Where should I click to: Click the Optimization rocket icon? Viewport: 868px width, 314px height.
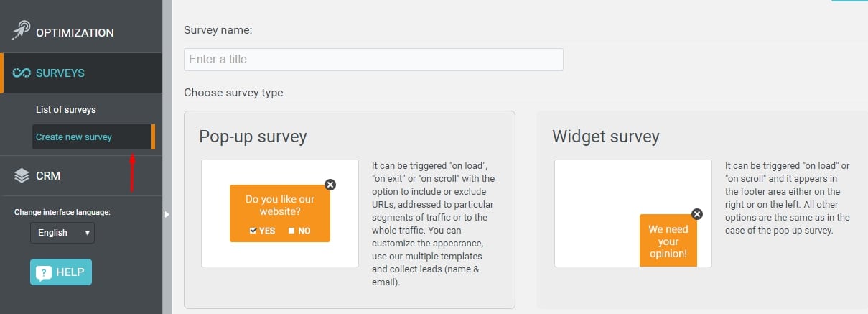22,32
